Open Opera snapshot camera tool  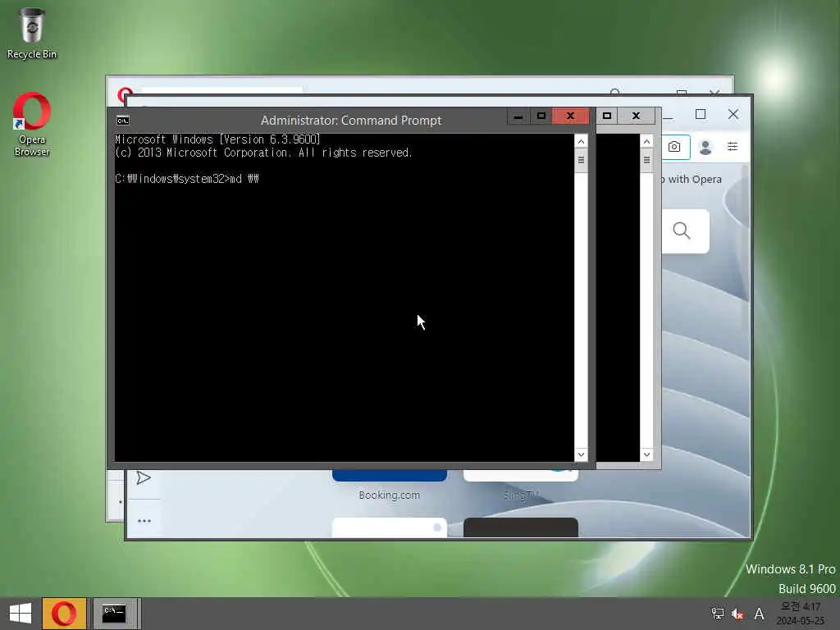tap(674, 147)
